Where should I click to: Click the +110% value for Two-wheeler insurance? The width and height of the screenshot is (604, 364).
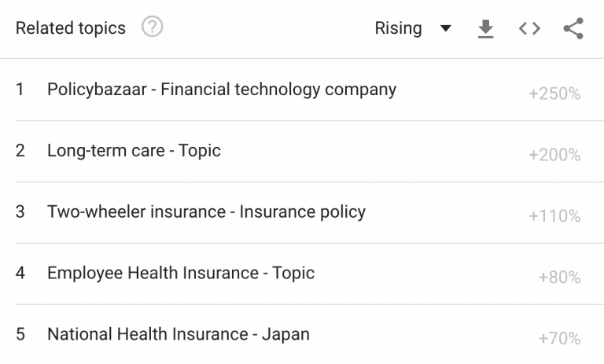554,216
